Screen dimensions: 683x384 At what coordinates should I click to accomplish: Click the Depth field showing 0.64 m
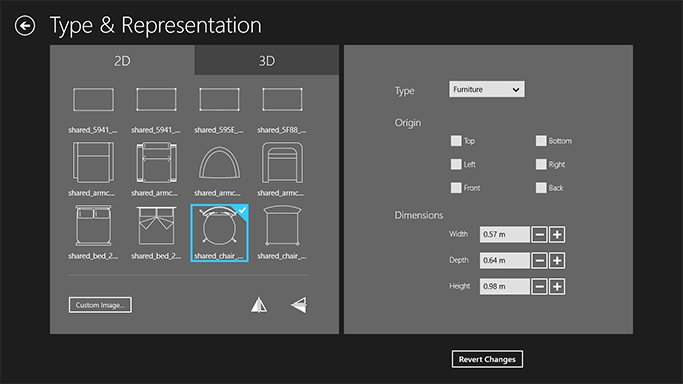[x=504, y=260]
